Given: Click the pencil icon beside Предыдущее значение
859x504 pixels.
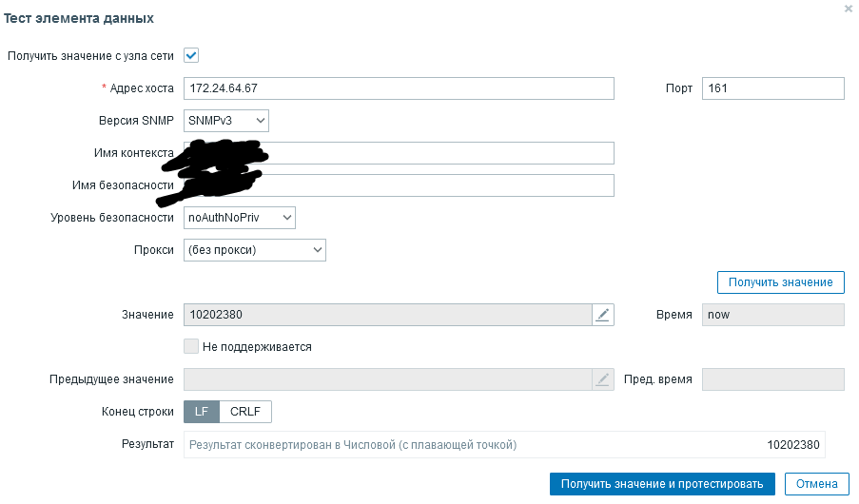Looking at the screenshot, I should (x=602, y=379).
